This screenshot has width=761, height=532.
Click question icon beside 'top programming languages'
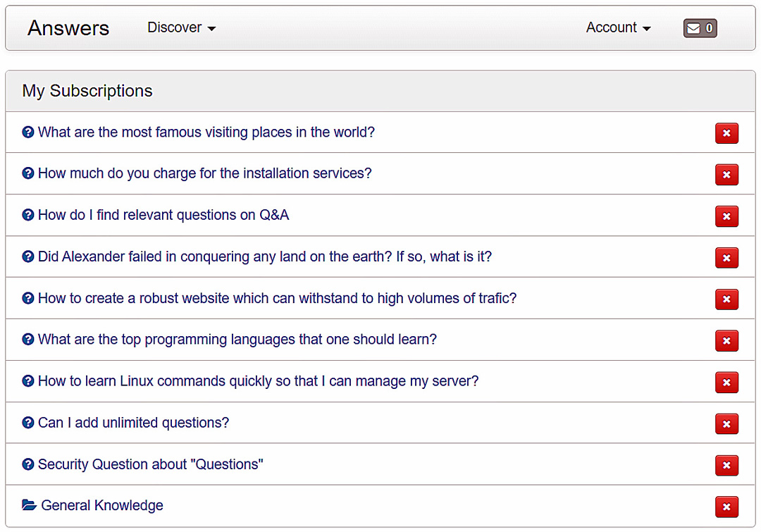28,340
